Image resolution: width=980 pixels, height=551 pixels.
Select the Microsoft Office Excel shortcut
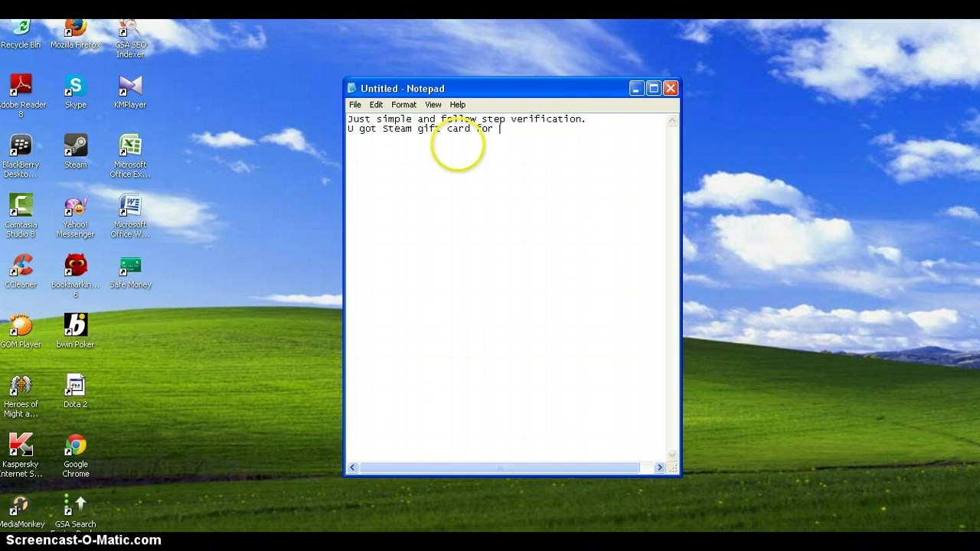tap(130, 156)
